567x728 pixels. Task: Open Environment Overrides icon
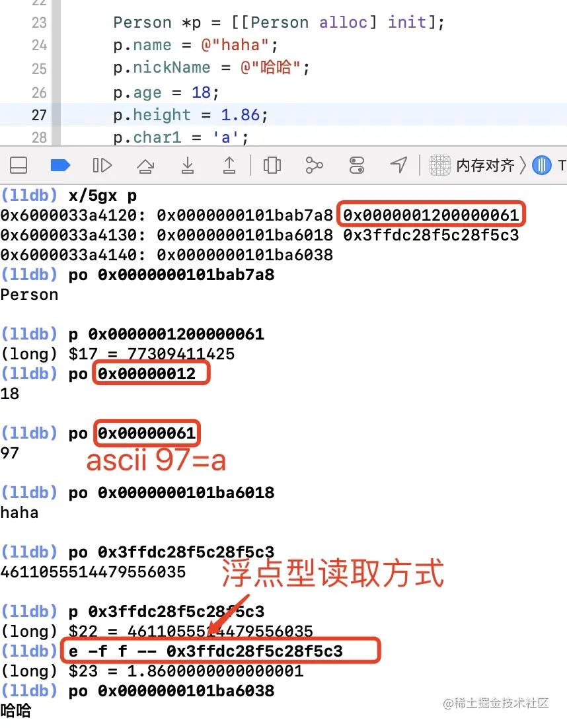(x=357, y=165)
